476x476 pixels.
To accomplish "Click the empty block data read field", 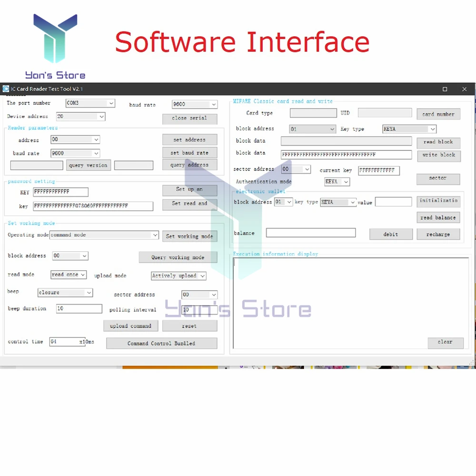I will 347,141.
